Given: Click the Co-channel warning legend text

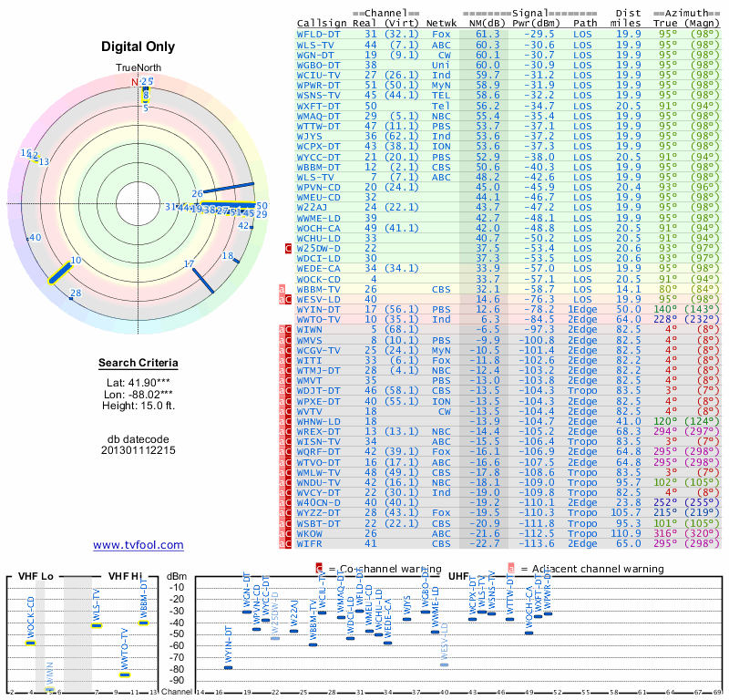Looking at the screenshot, I should click(391, 569).
